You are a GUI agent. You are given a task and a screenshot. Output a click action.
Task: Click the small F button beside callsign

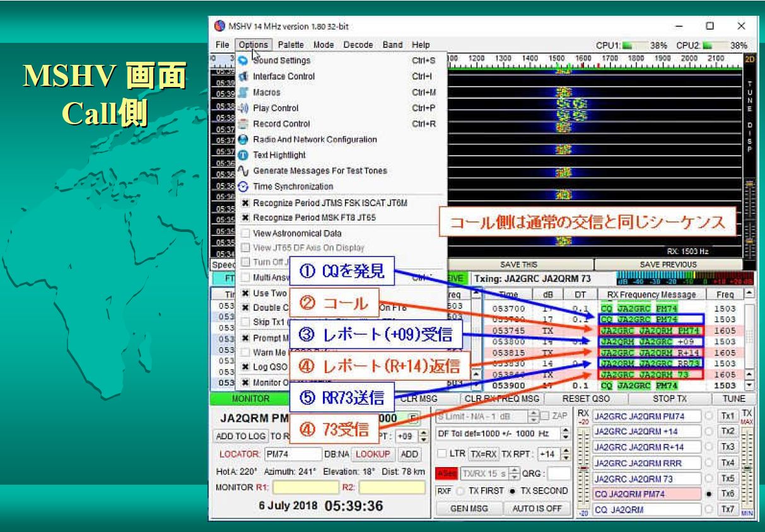[413, 418]
